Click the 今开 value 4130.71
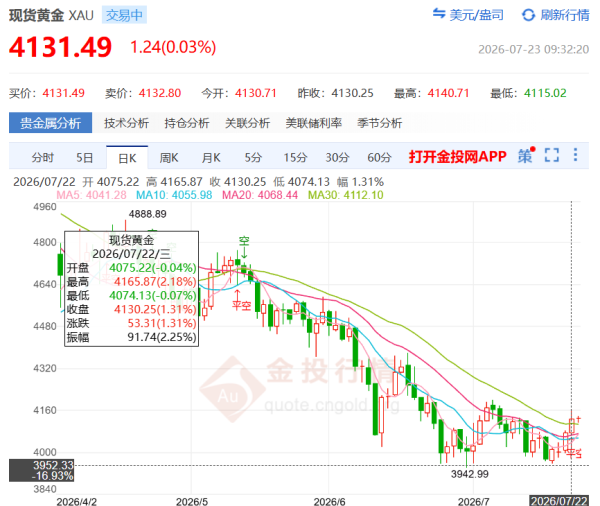Image resolution: width=600 pixels, height=506 pixels. point(256,93)
